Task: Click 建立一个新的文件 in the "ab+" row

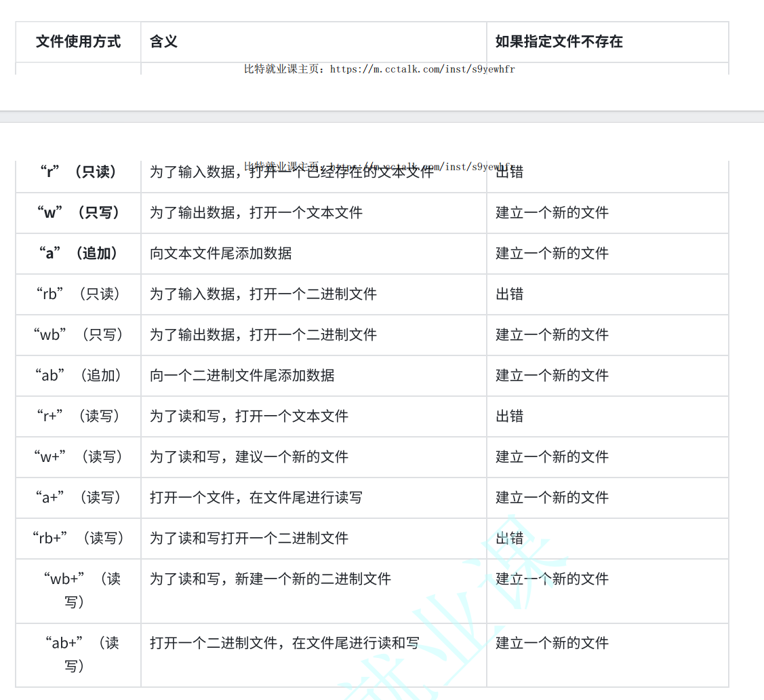Action: point(552,643)
